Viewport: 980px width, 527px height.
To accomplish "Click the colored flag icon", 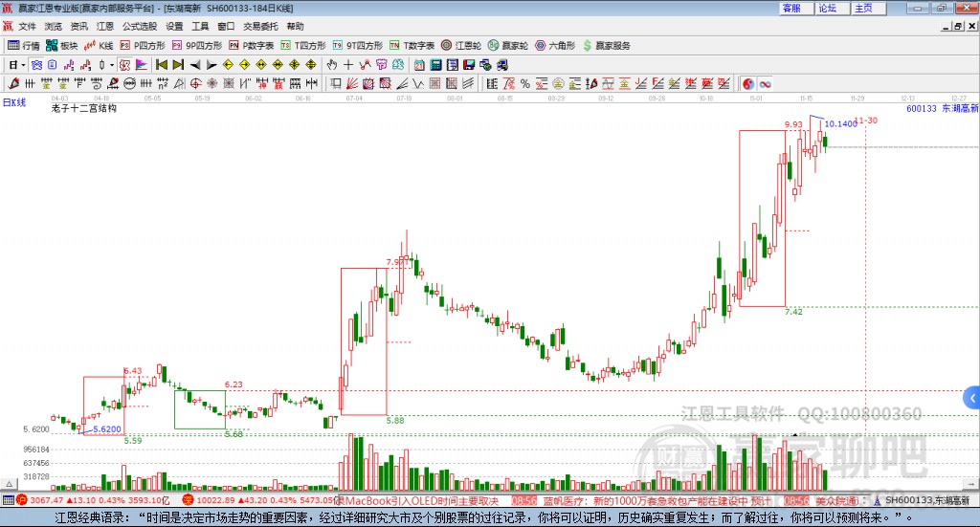I will click(x=142, y=65).
